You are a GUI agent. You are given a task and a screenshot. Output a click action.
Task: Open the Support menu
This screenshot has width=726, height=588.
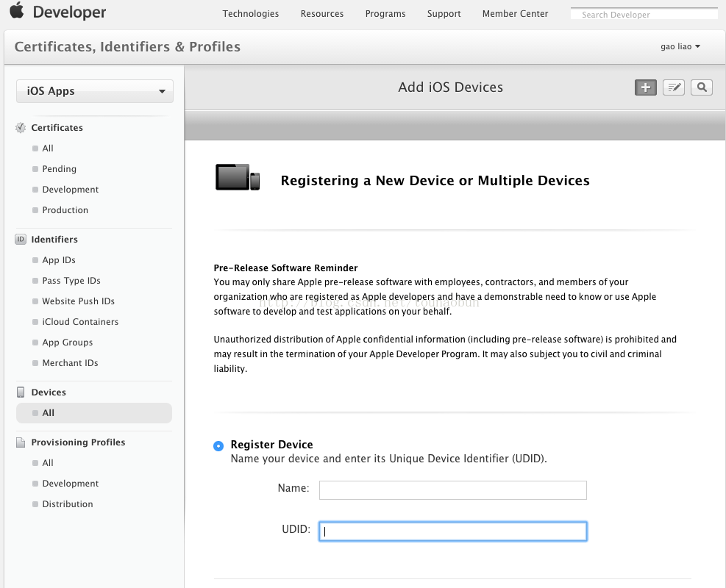pos(444,14)
